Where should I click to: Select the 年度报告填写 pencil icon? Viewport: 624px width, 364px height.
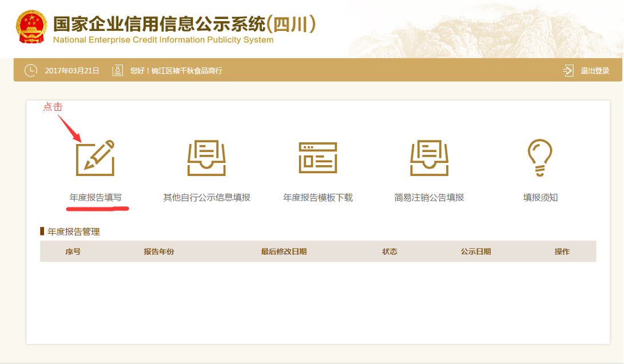96,158
